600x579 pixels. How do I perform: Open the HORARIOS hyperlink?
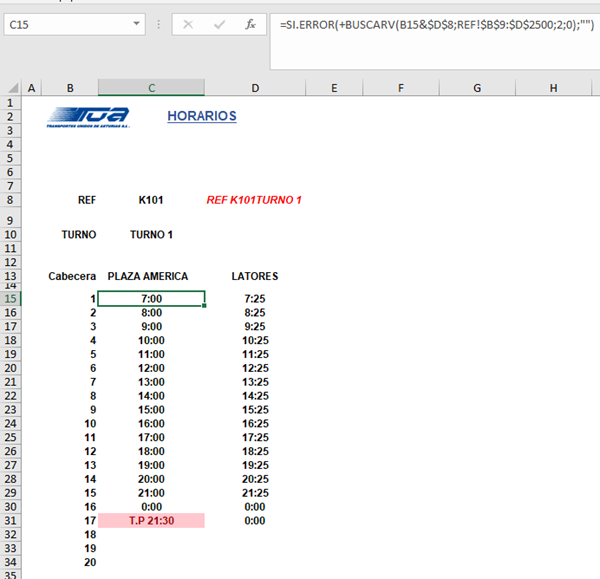[x=202, y=116]
